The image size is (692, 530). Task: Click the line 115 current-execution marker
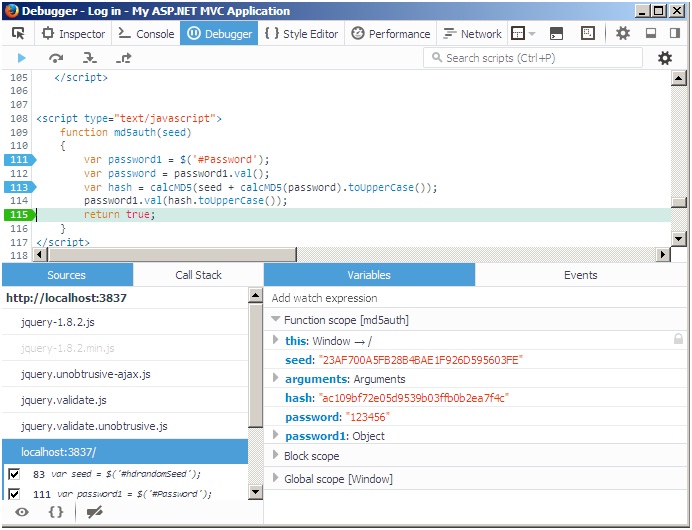[x=19, y=215]
